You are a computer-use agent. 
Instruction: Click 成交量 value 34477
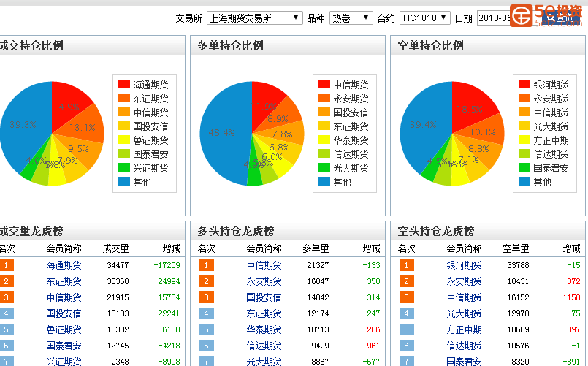pyautogui.click(x=118, y=265)
